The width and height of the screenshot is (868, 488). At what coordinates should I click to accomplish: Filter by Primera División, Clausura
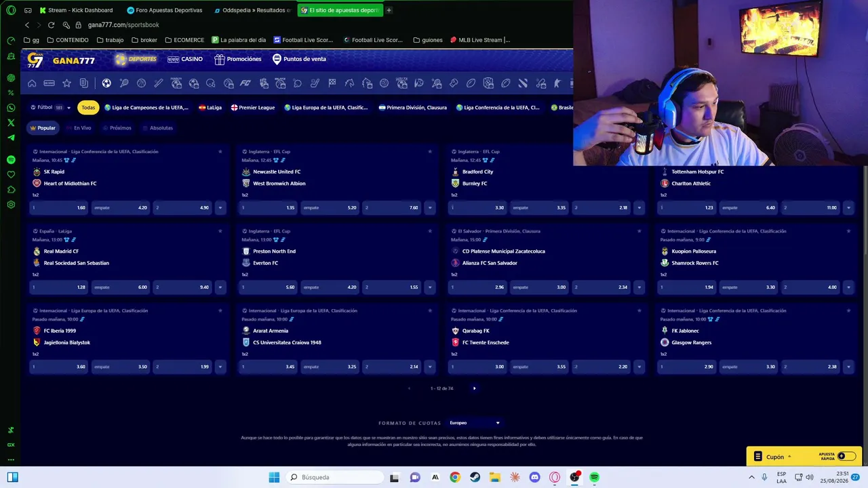413,108
